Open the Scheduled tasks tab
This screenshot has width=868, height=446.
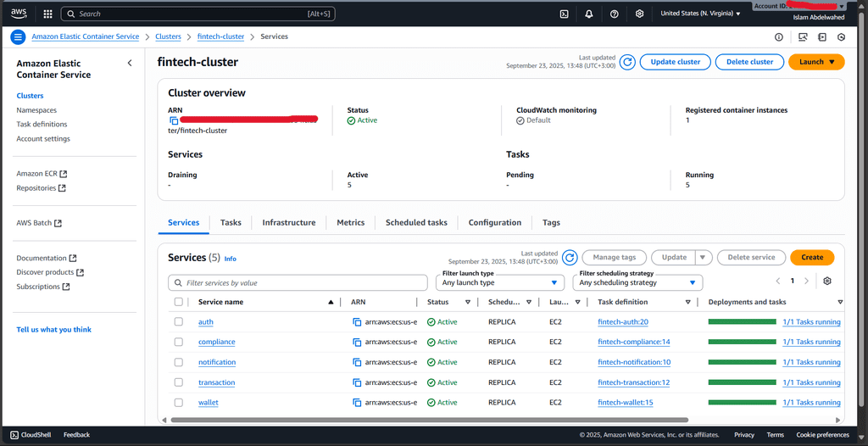click(x=416, y=223)
